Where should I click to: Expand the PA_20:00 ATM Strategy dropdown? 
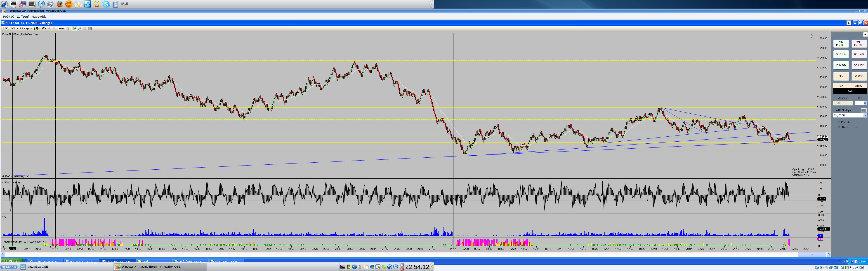(865, 115)
